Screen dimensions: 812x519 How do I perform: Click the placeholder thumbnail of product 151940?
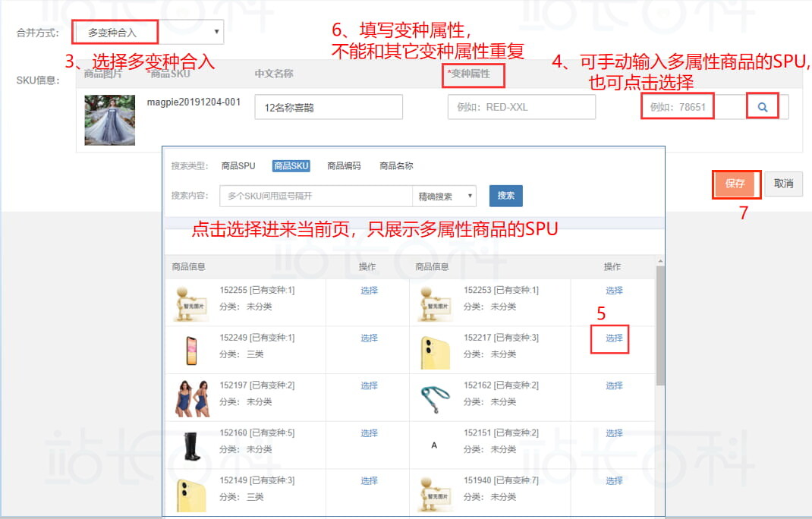435,495
